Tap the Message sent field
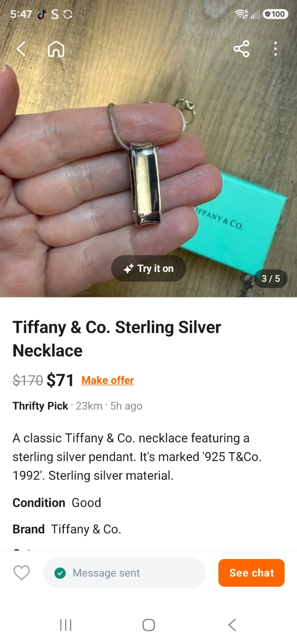297x644 pixels. click(x=125, y=573)
